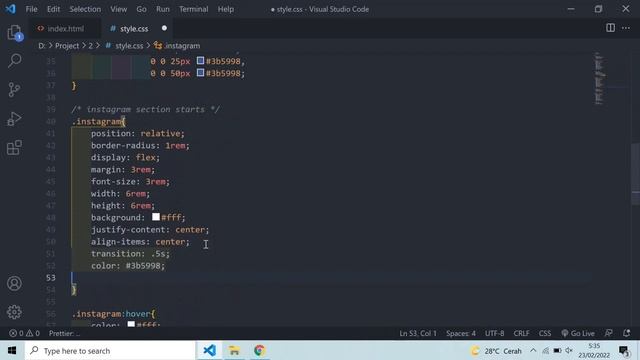
Task: Open the View menu
Action: coord(118,9)
